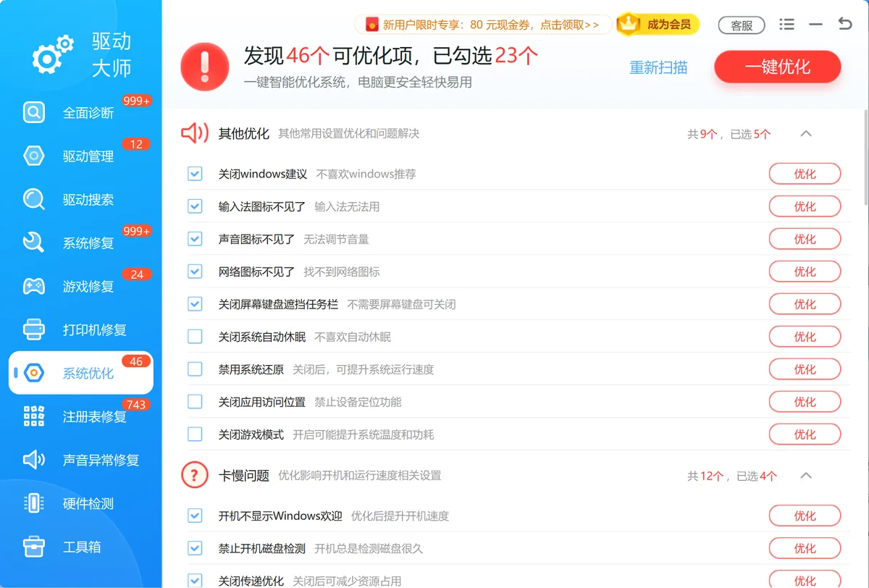Click the 硬件检测 chip icon
This screenshot has width=869, height=588.
pyautogui.click(x=34, y=503)
